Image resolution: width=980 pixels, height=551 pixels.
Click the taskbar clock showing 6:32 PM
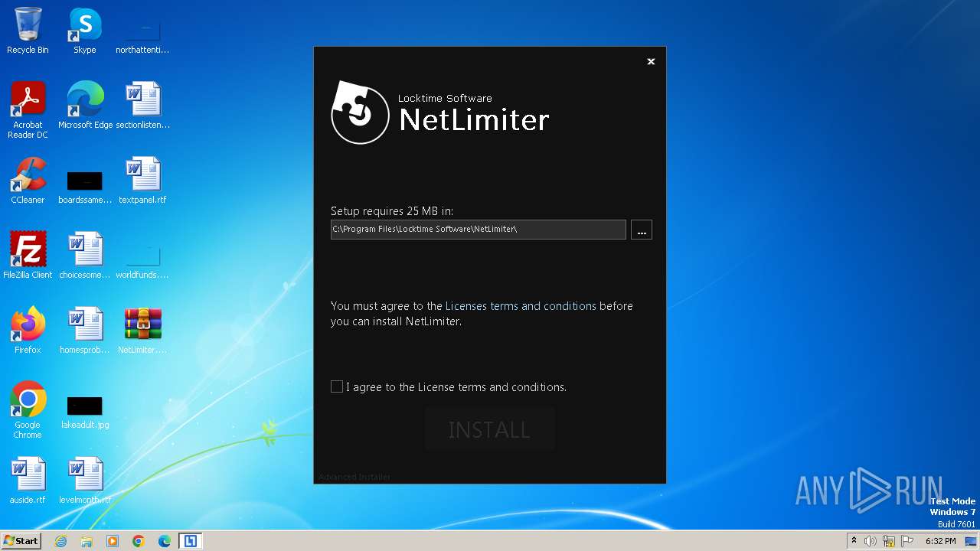pyautogui.click(x=940, y=541)
